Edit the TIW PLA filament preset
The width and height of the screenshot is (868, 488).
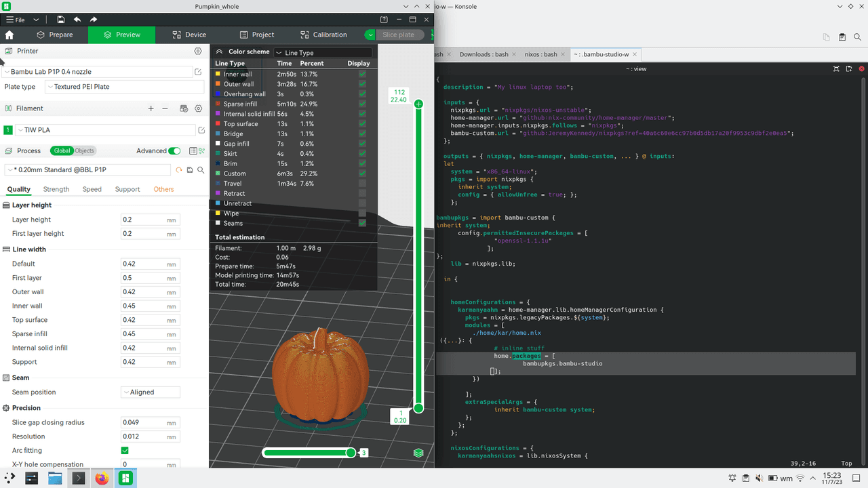(201, 130)
